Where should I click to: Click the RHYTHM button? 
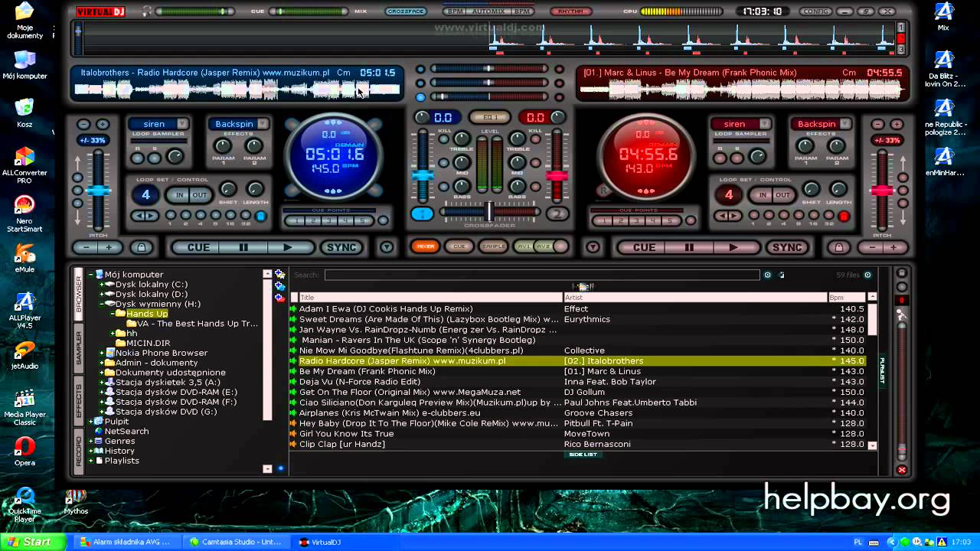tap(570, 11)
